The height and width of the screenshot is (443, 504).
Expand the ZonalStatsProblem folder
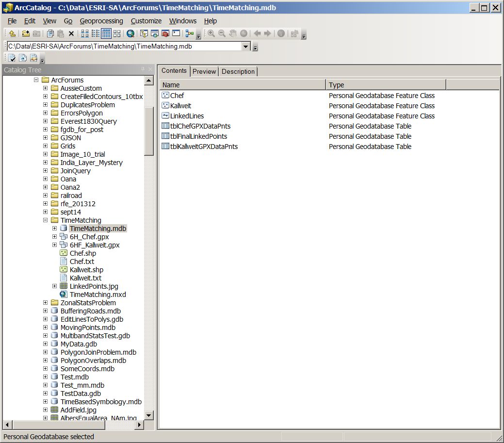coord(45,302)
